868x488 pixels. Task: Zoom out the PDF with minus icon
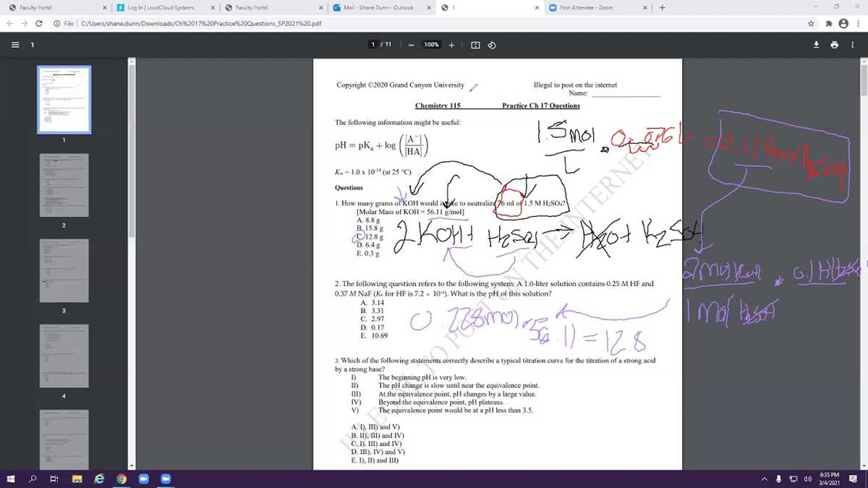click(x=410, y=45)
